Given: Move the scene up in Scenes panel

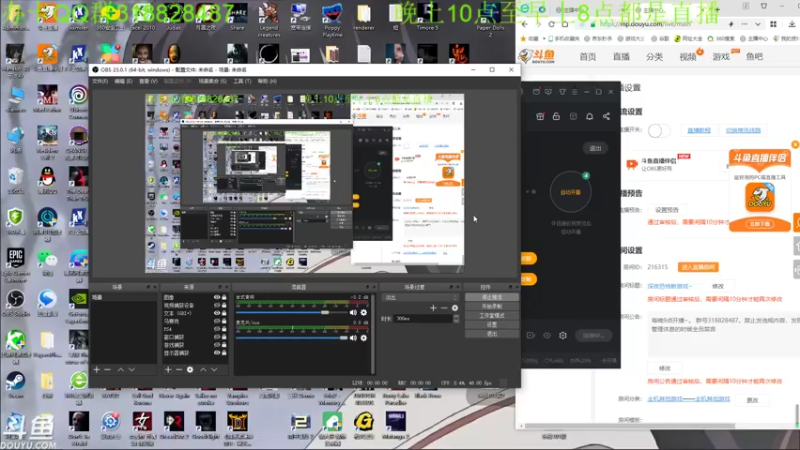Looking at the screenshot, I should click(x=121, y=369).
